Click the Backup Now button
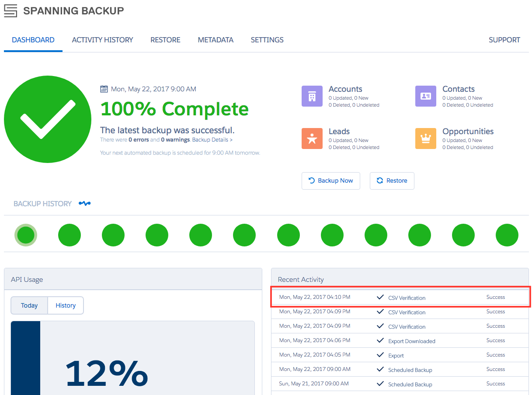532x395 pixels. (x=331, y=180)
